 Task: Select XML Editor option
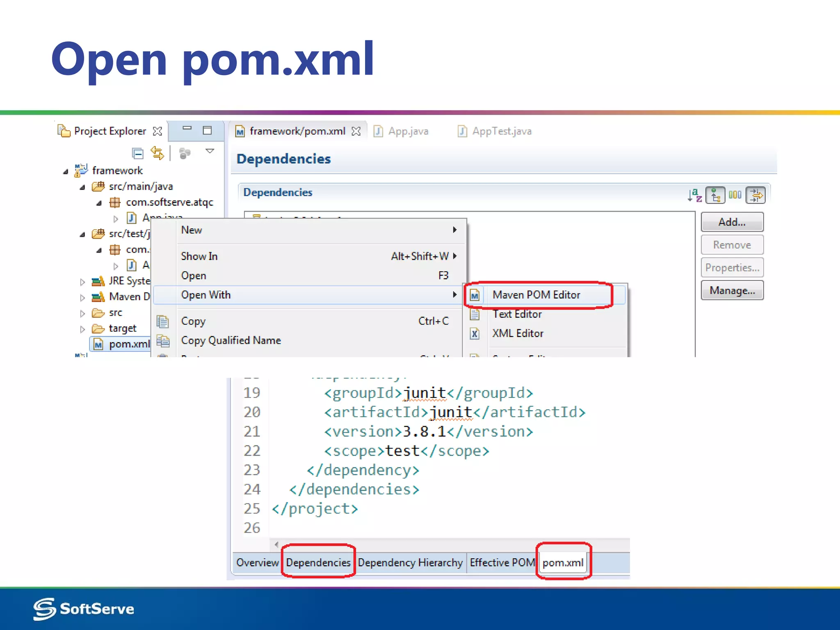[546, 333]
